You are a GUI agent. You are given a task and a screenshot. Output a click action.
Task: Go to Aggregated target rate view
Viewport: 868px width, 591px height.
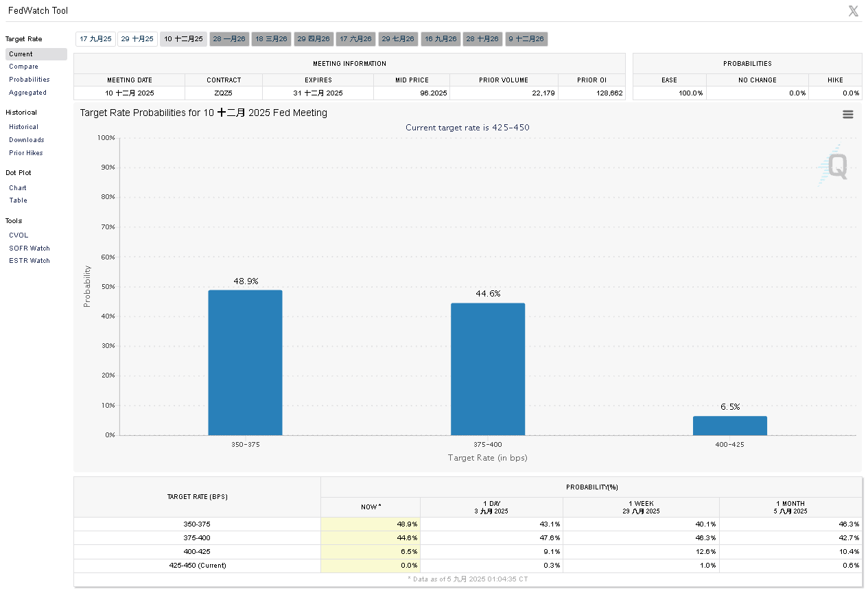click(x=27, y=93)
